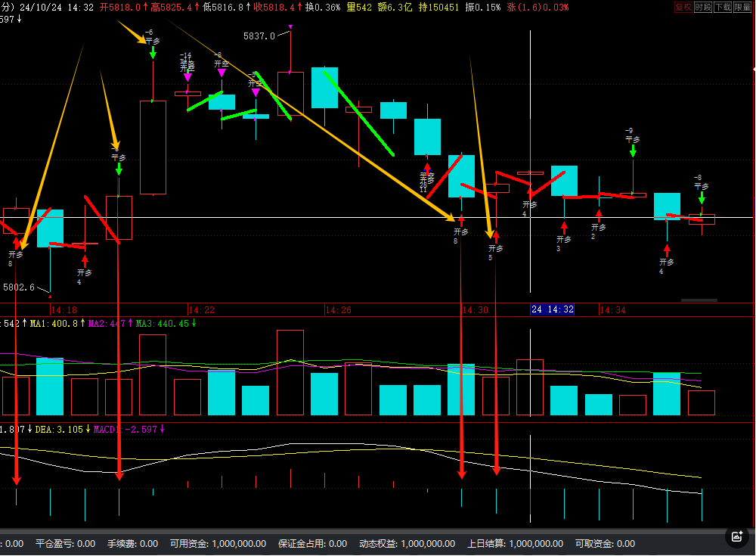Click the 振0.15% amplitude value
The image size is (756, 556).
tap(482, 8)
